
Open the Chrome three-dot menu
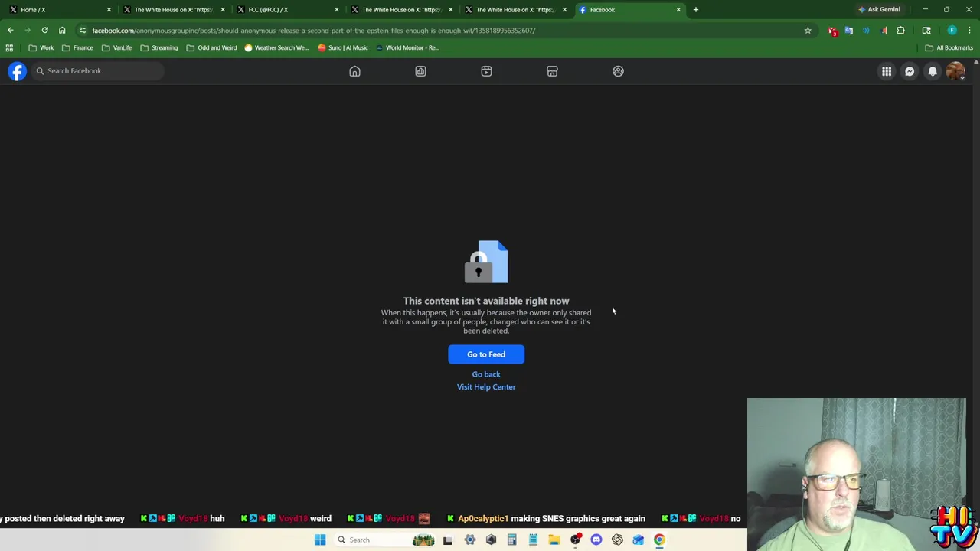pos(969,31)
